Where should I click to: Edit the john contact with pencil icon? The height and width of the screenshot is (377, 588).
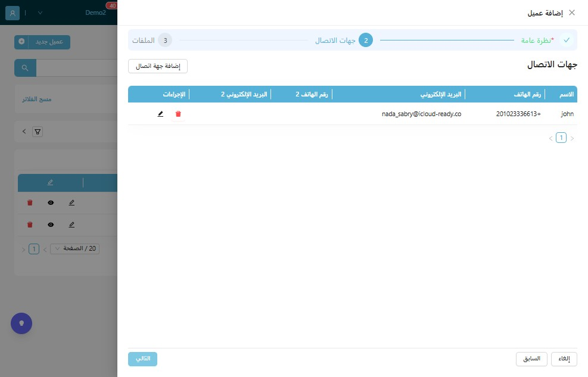click(160, 114)
